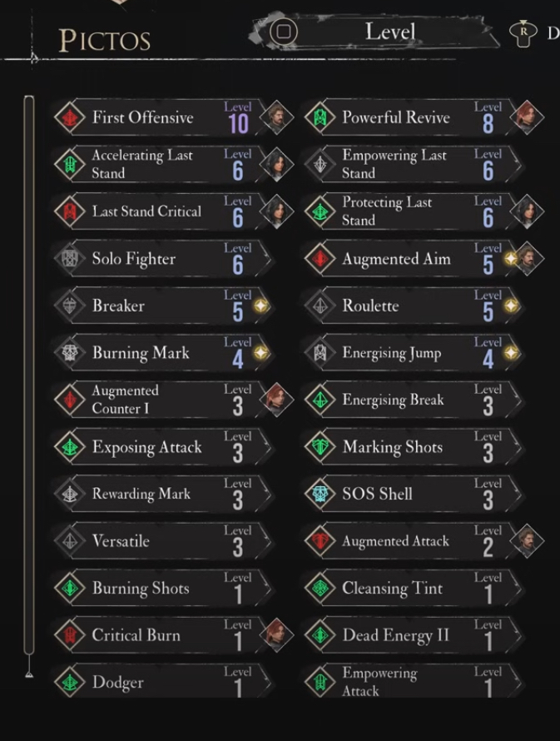Click the square button icon beside Level
Screen dimensions: 560x741
tap(284, 32)
